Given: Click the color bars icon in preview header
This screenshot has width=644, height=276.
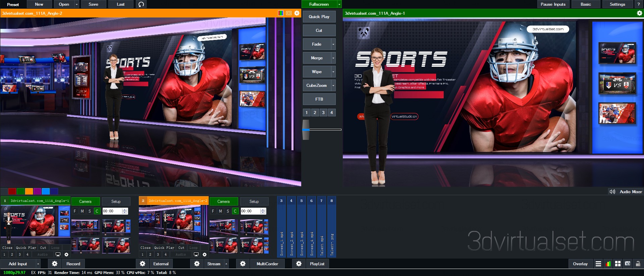Looking at the screenshot, I should click(x=281, y=13).
